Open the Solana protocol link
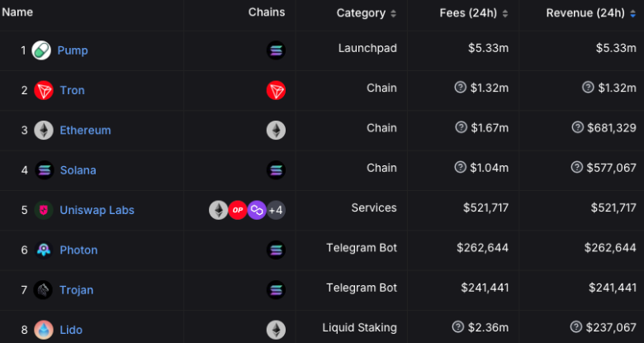 (78, 170)
